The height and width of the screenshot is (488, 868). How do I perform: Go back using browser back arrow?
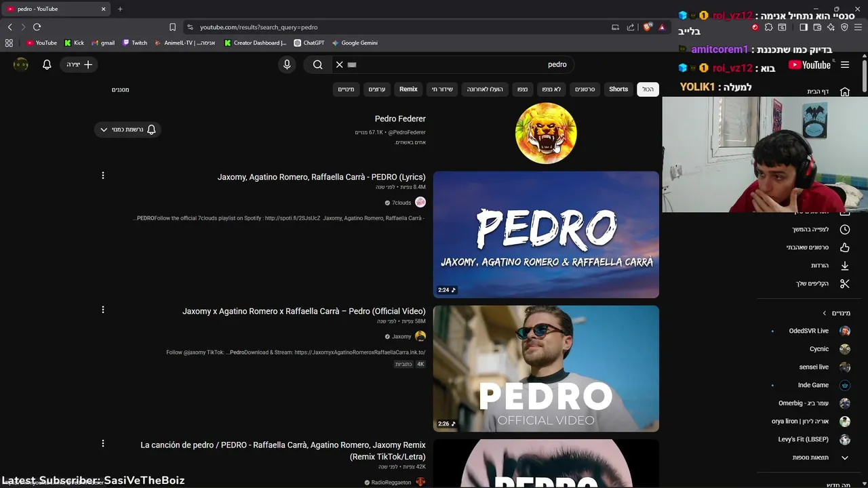pos(9,27)
